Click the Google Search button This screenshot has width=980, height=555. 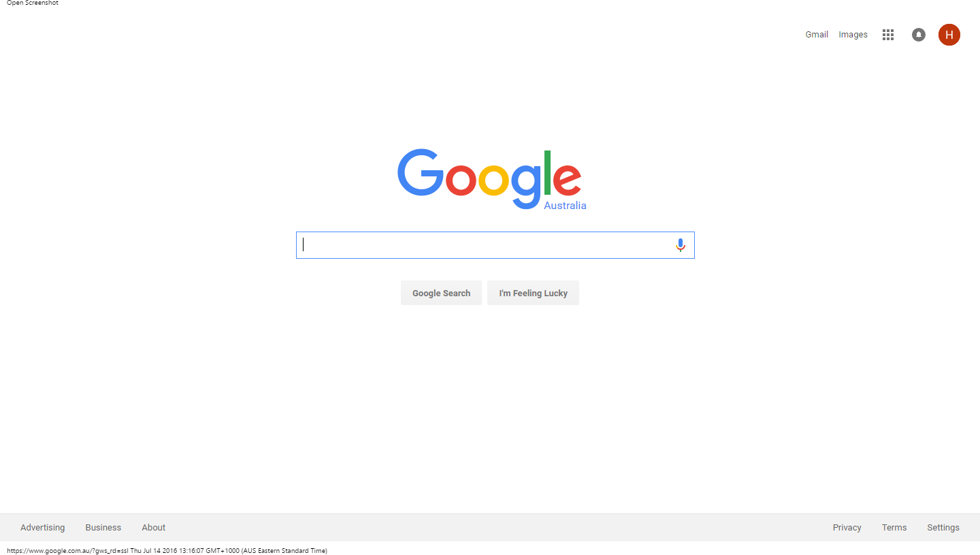click(x=441, y=293)
